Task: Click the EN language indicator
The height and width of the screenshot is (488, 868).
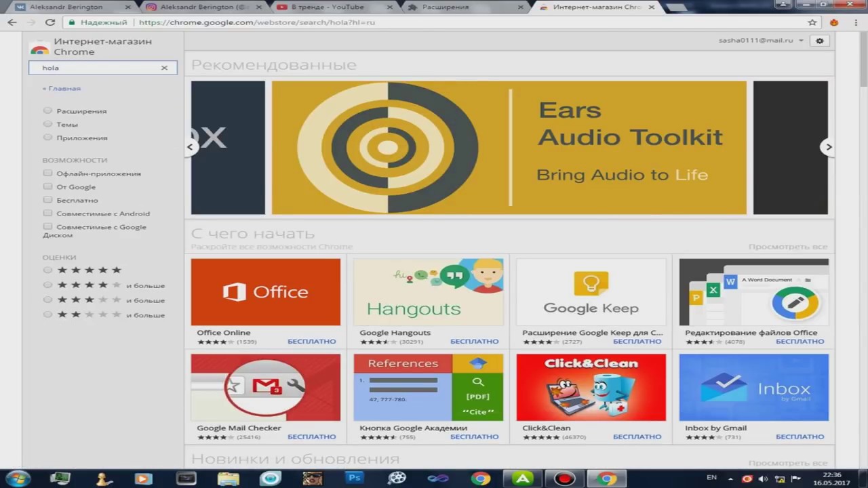Action: coord(711,478)
